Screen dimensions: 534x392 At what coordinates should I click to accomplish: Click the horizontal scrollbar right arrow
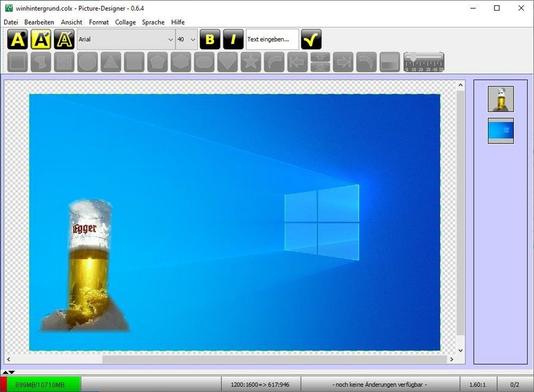point(452,359)
